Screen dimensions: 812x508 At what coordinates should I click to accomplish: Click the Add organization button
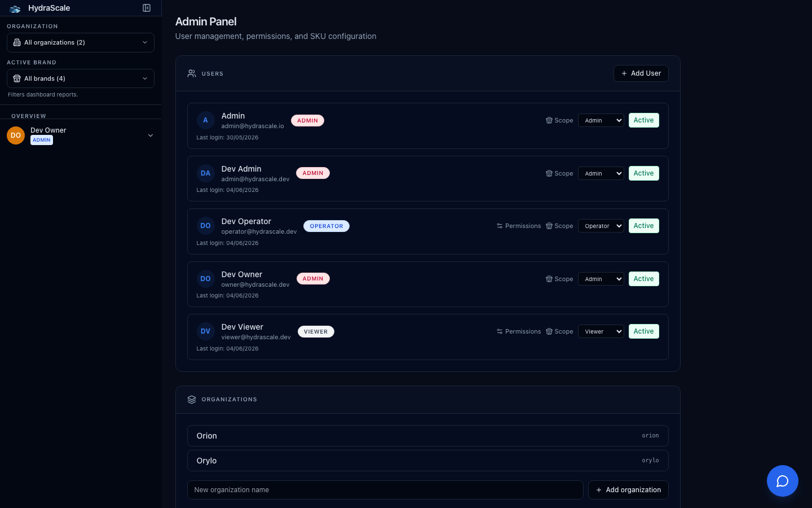tap(628, 490)
